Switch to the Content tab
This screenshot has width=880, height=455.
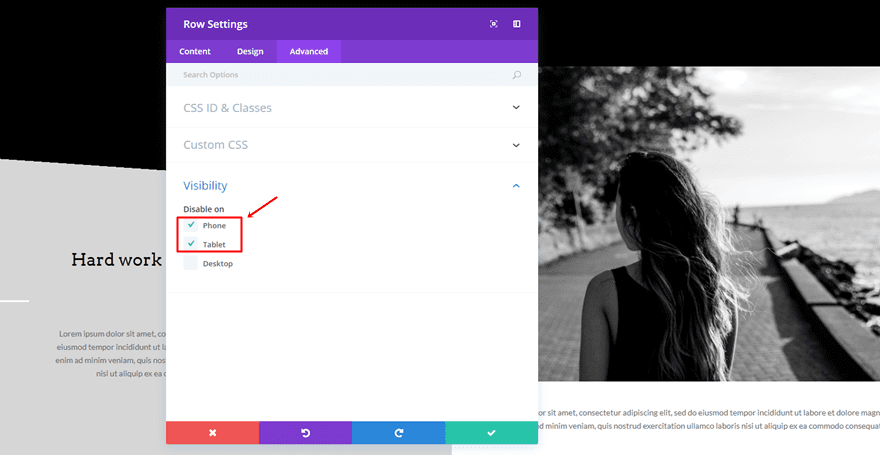[195, 52]
